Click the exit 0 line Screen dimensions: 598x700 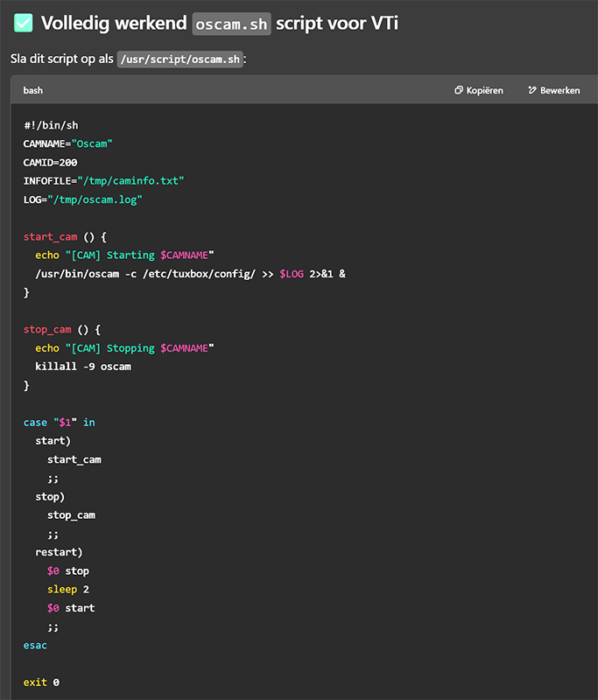pos(41,682)
